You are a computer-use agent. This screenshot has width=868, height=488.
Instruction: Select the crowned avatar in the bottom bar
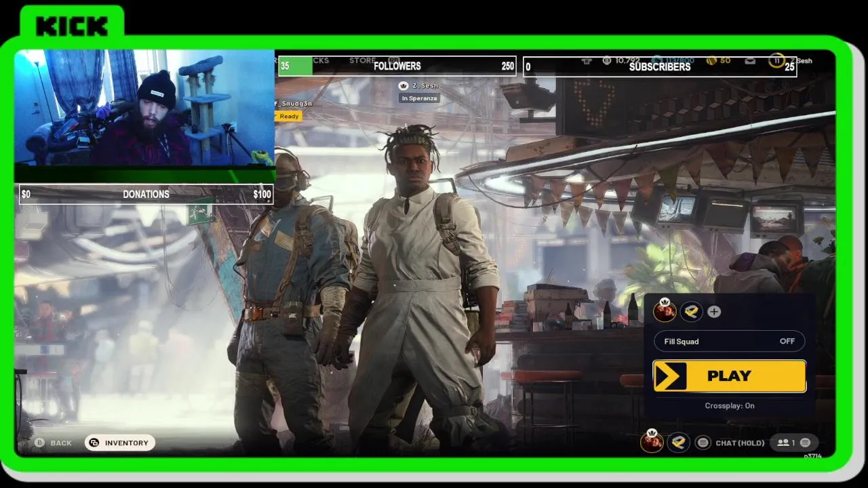pos(652,442)
